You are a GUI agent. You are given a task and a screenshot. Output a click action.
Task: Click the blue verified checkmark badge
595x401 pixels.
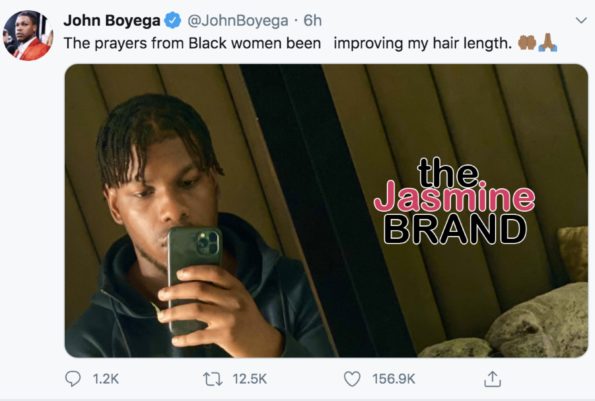[x=173, y=20]
